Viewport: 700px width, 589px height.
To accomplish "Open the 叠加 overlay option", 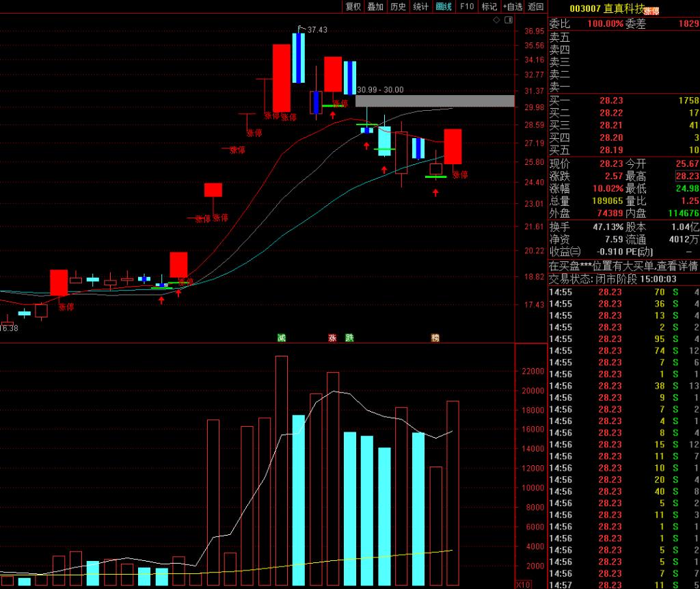I will [375, 7].
